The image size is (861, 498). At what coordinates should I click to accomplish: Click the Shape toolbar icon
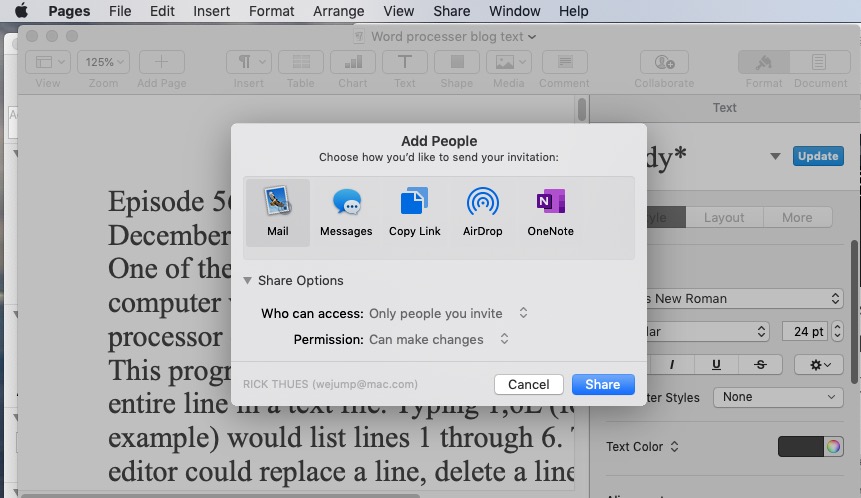[x=457, y=62]
